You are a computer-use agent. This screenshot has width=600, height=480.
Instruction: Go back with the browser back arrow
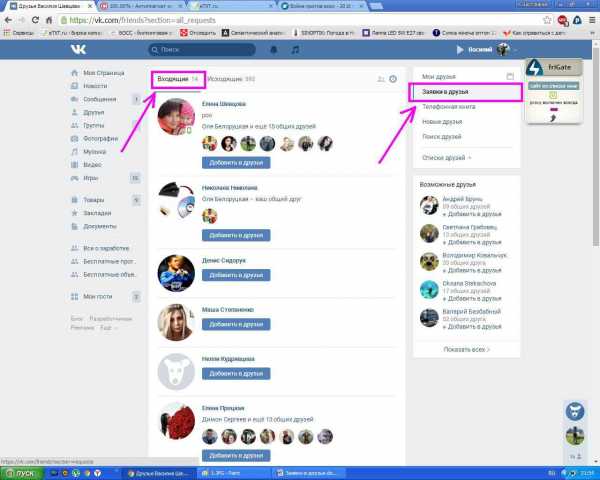coord(8,20)
